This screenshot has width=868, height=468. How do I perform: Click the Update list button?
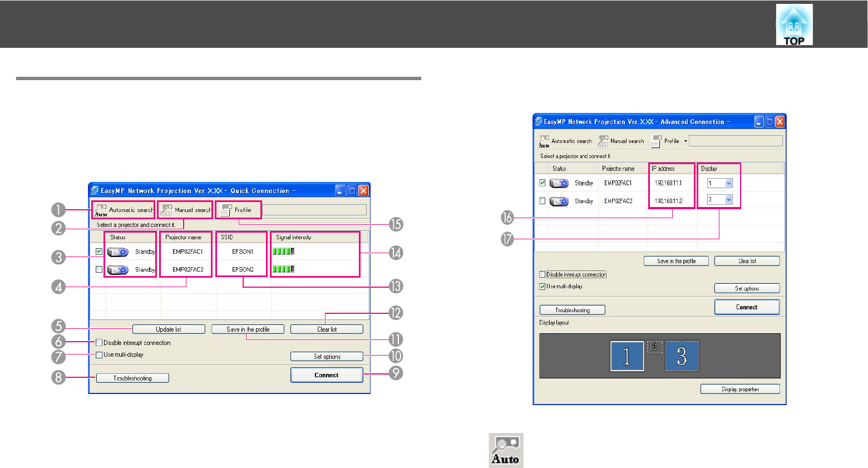click(169, 329)
